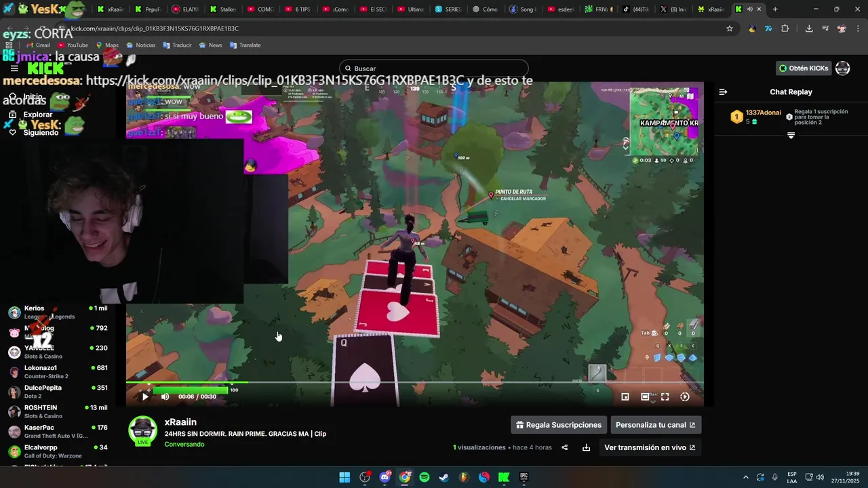The image size is (868, 488).
Task: Show hidden system tray icons
Action: tap(745, 477)
